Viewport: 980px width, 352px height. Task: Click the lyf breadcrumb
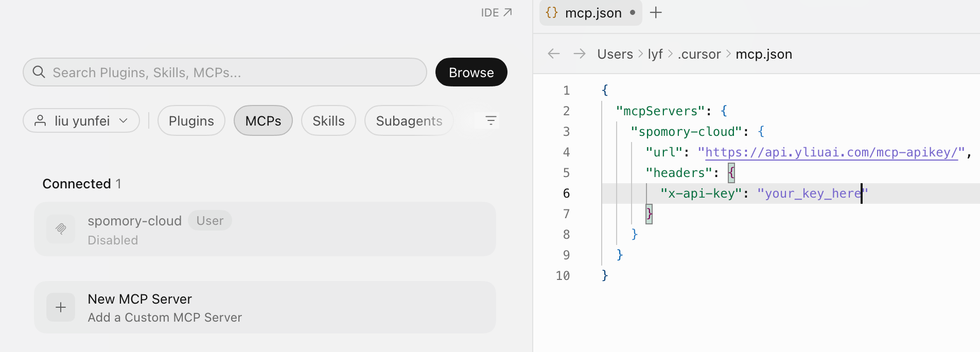tap(655, 54)
